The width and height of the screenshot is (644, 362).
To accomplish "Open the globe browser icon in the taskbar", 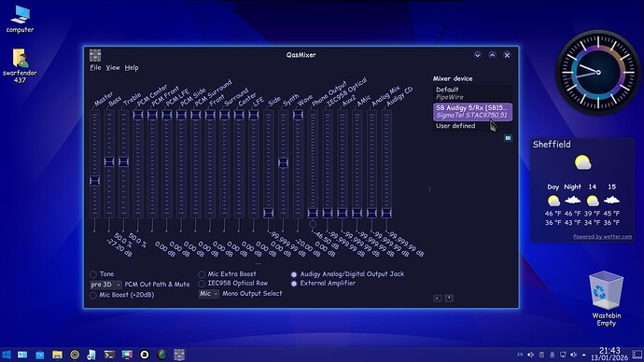I will tap(161, 355).
